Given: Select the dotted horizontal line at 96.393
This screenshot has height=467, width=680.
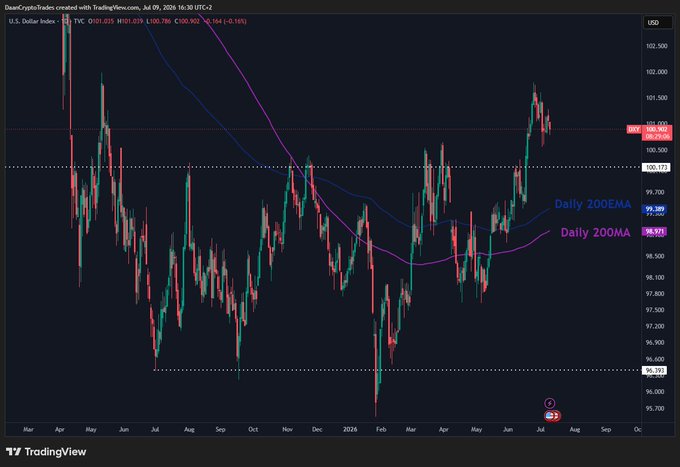Looking at the screenshot, I should tap(397, 370).
